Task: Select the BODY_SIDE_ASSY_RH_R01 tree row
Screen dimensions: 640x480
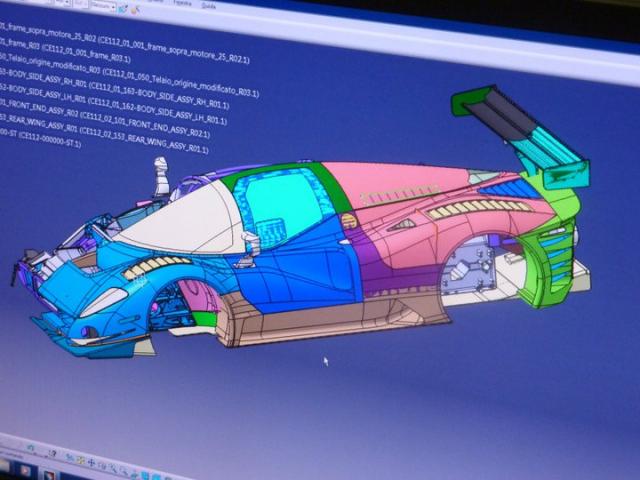Action: point(113,90)
